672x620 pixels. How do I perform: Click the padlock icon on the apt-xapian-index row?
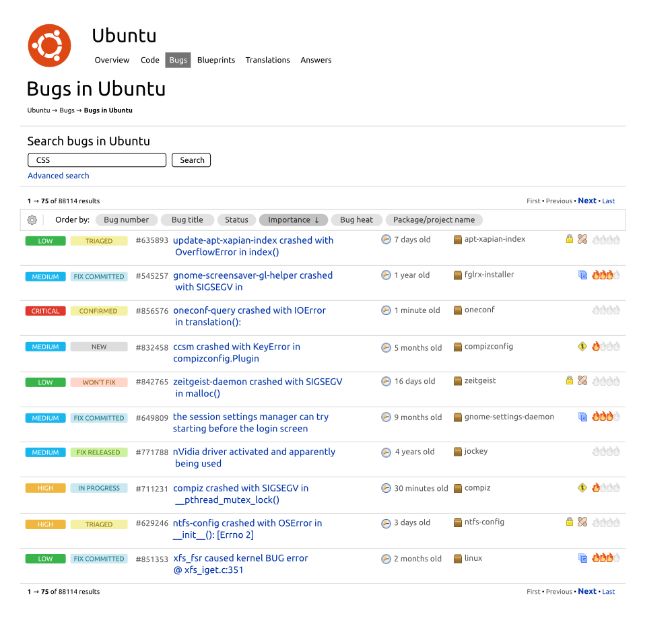pos(570,239)
